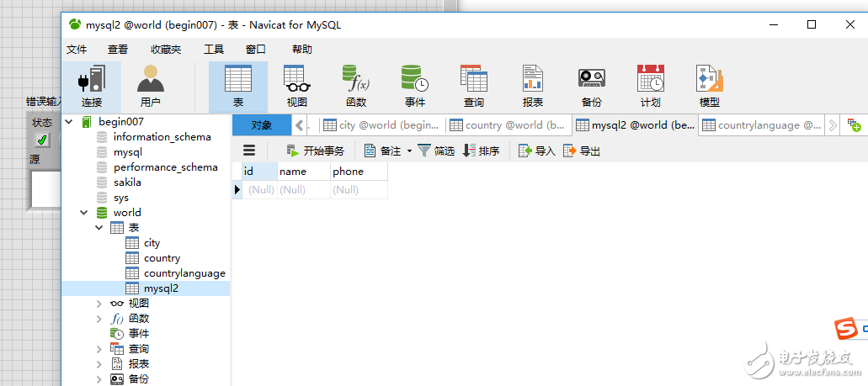Switch to the countrylanguage tab
Image resolution: width=868 pixels, height=386 pixels.
coord(762,125)
